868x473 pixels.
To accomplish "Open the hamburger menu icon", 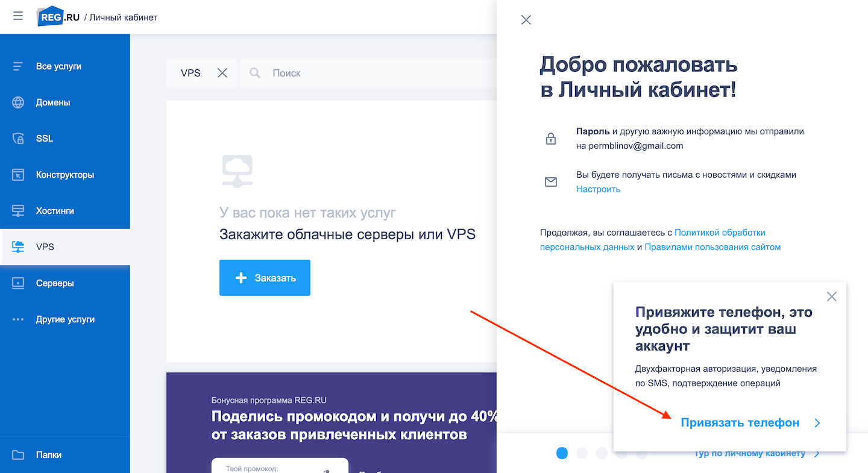I will pos(18,16).
